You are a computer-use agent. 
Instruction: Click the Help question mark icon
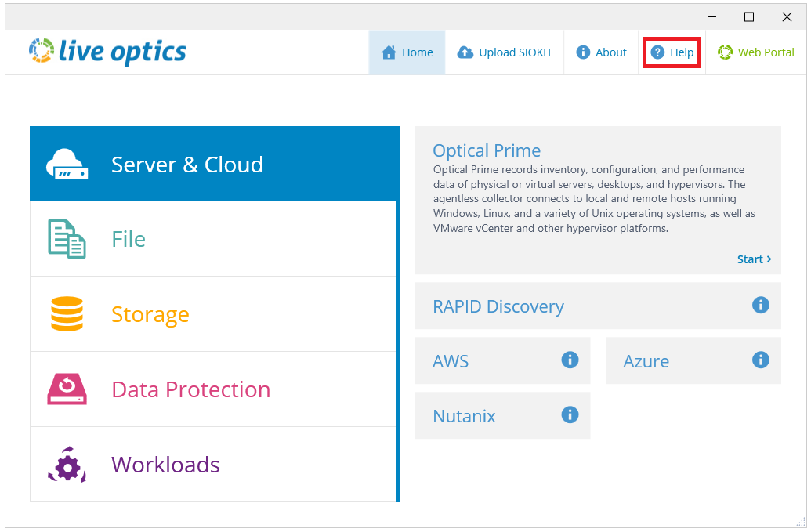coord(657,52)
